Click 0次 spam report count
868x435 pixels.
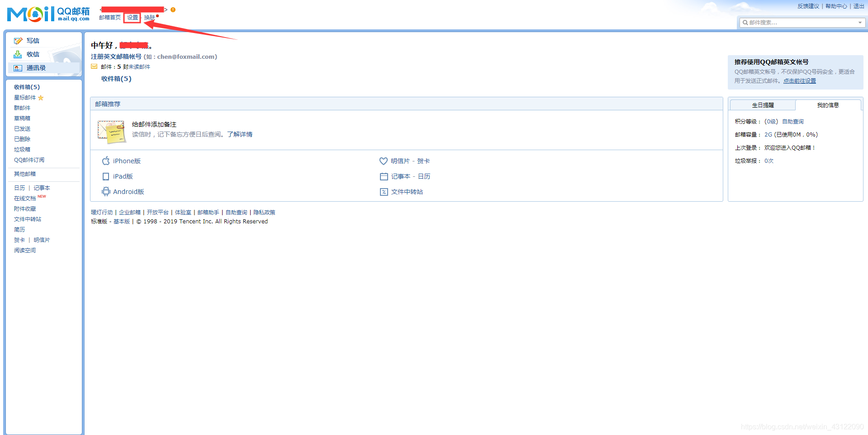click(x=769, y=161)
